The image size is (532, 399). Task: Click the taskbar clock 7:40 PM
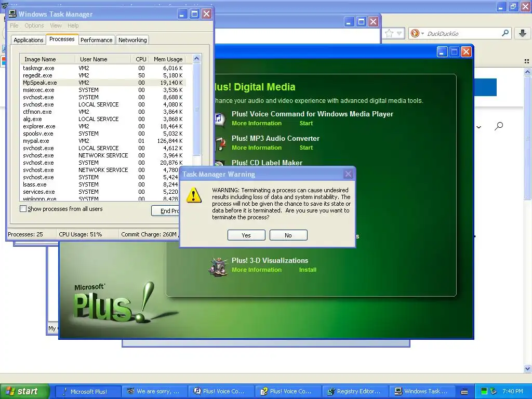(x=513, y=391)
